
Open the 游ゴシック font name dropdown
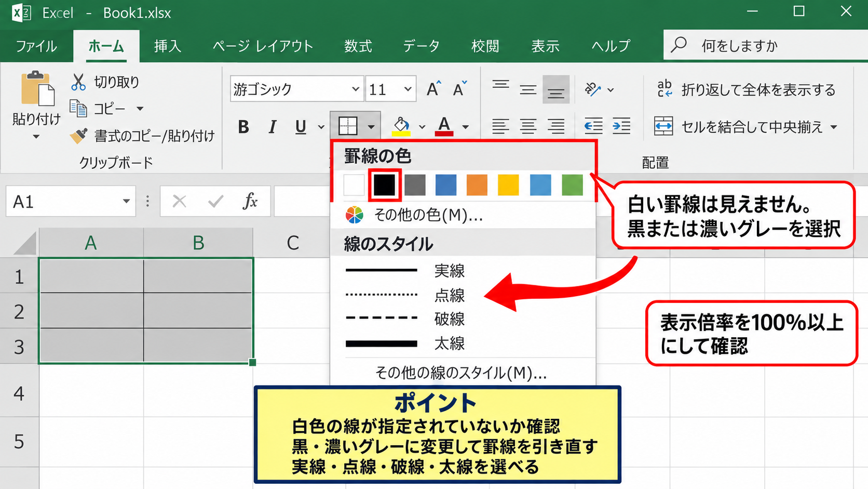click(356, 89)
